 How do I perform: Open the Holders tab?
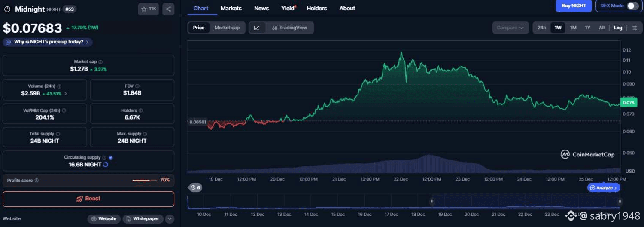click(316, 8)
